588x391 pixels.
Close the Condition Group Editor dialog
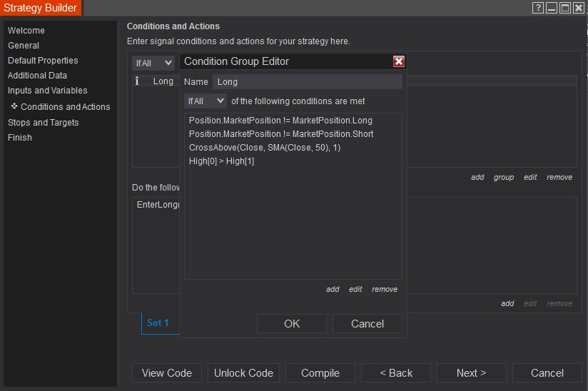point(399,61)
